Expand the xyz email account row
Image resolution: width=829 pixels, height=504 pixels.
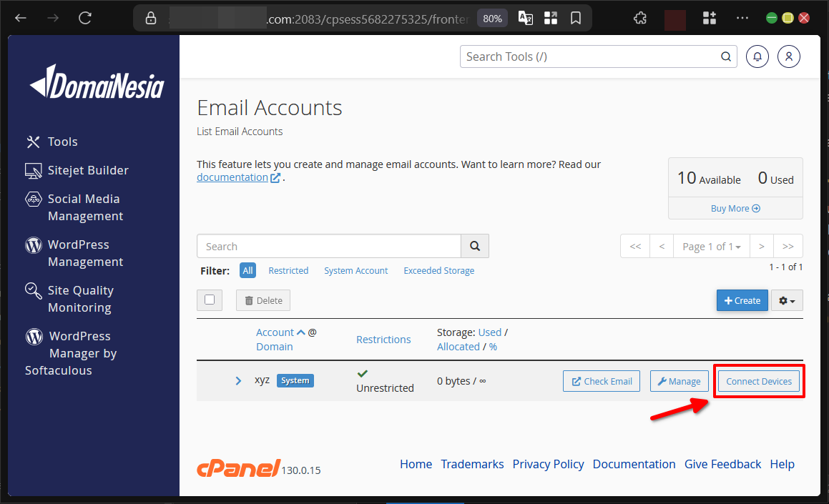click(x=238, y=380)
